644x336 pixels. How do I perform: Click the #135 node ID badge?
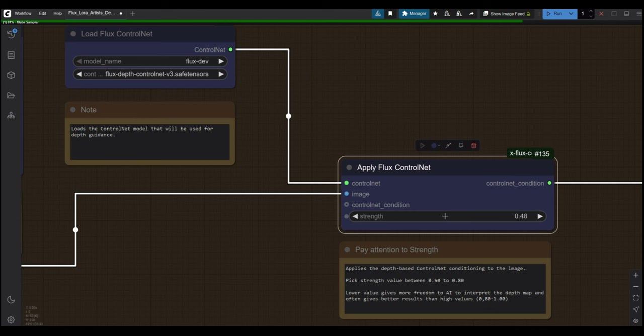tap(542, 154)
